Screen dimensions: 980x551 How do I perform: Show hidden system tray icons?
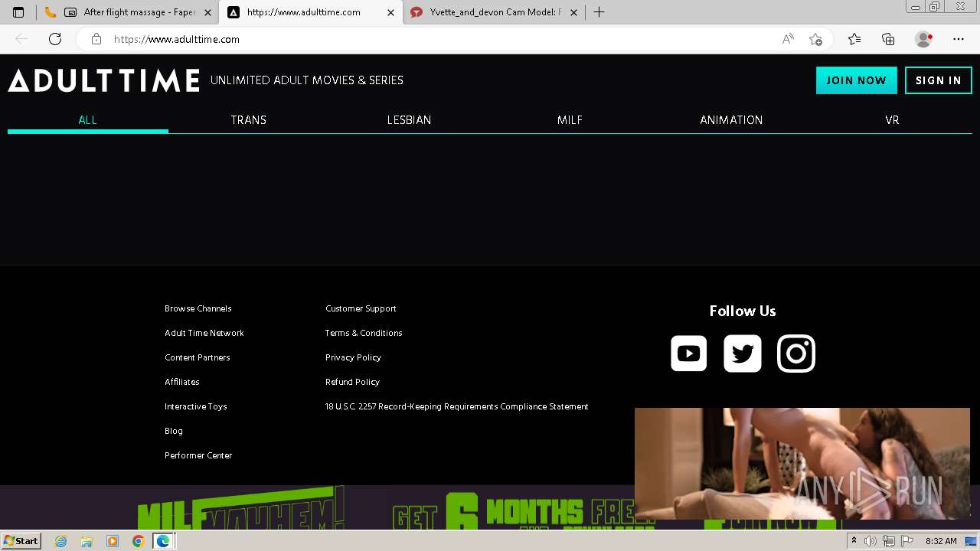click(854, 541)
